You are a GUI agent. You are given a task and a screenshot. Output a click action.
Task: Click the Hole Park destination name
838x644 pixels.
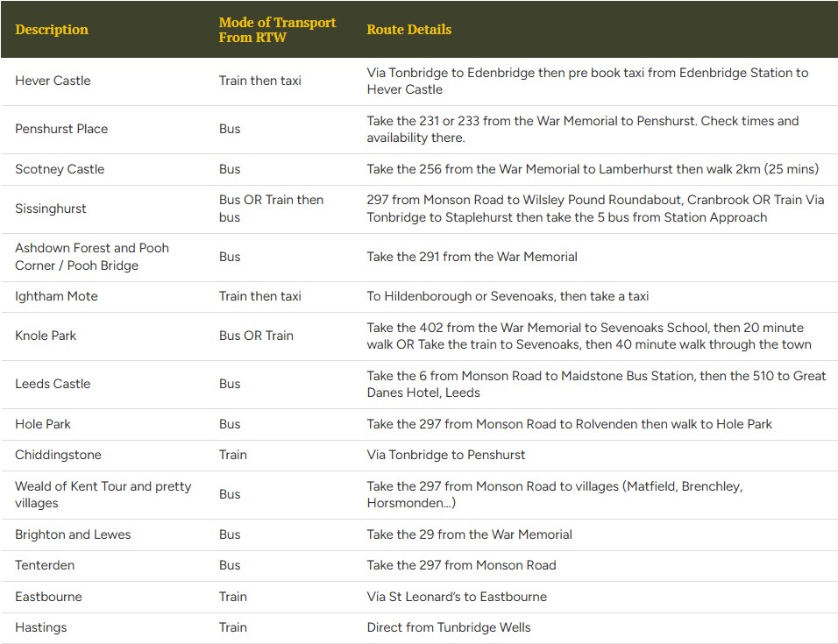pos(43,423)
